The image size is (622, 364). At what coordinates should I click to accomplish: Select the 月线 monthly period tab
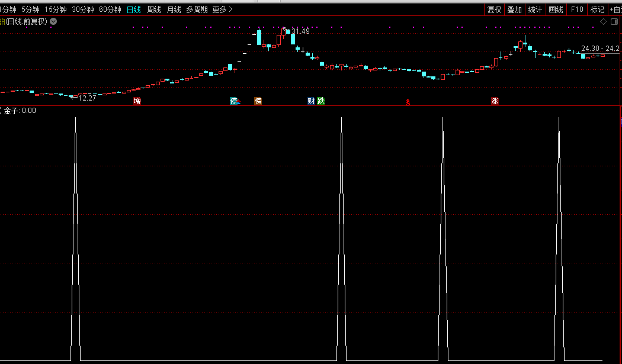pos(174,9)
